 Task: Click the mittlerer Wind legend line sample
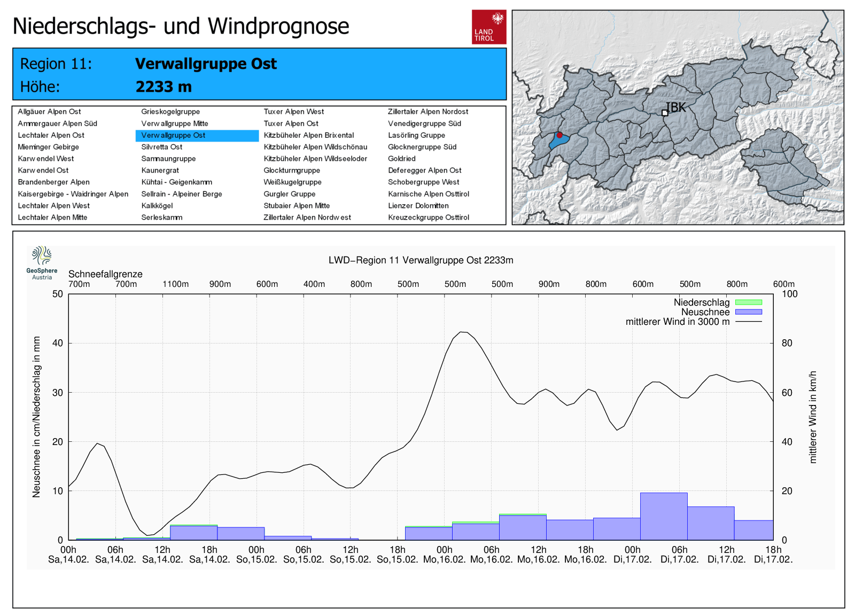point(748,322)
